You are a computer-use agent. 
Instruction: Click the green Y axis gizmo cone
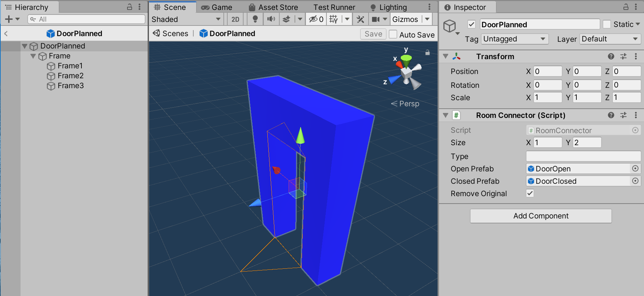[300, 136]
